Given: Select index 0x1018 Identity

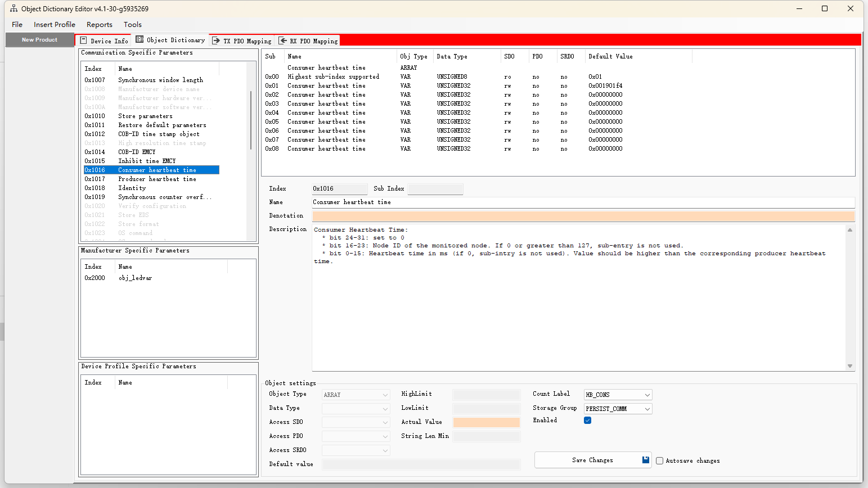Looking at the screenshot, I should [x=151, y=188].
